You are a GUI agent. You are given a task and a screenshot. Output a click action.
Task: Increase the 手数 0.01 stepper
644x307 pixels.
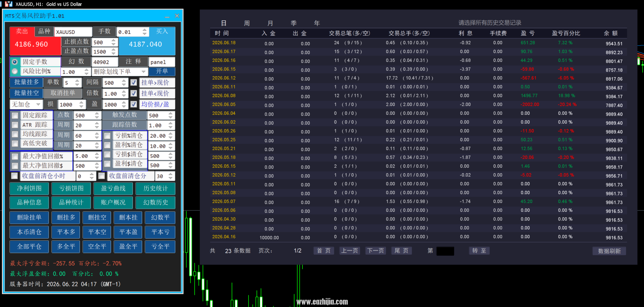pyautogui.click(x=144, y=30)
